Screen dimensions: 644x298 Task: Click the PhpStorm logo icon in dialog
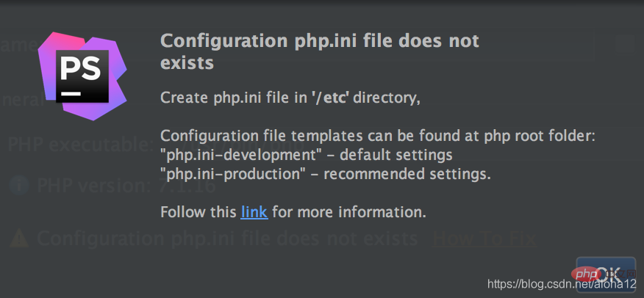point(82,76)
